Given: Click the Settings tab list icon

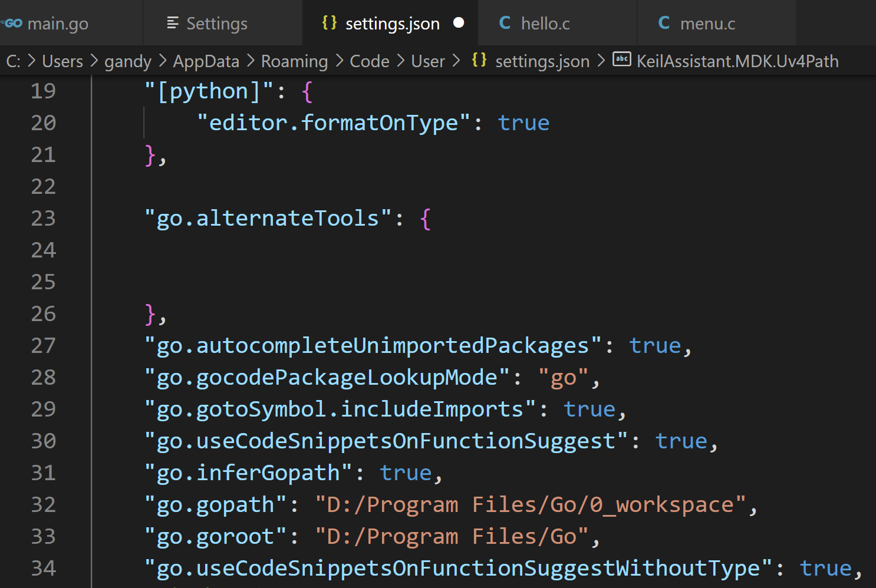Looking at the screenshot, I should pyautogui.click(x=172, y=23).
